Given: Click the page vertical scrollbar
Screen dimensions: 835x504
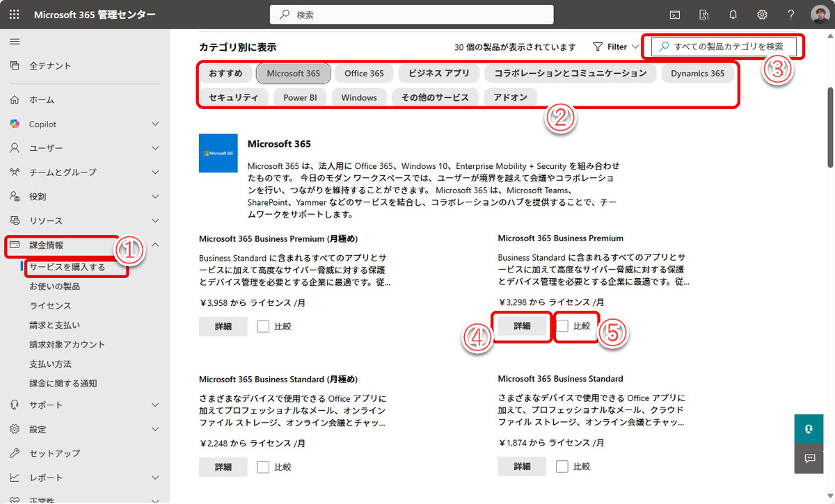Looking at the screenshot, I should (830, 127).
